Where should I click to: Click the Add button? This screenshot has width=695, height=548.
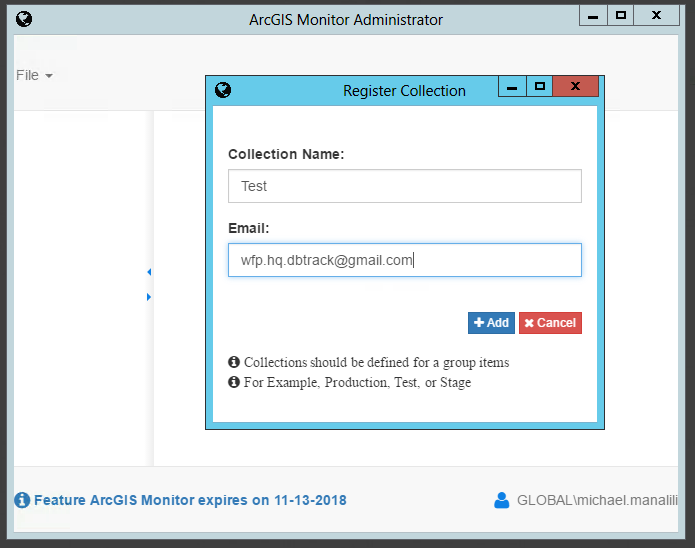point(491,323)
